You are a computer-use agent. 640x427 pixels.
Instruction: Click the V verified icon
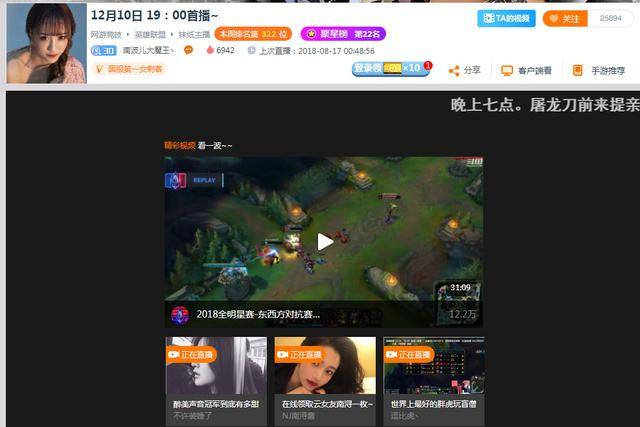(x=99, y=69)
